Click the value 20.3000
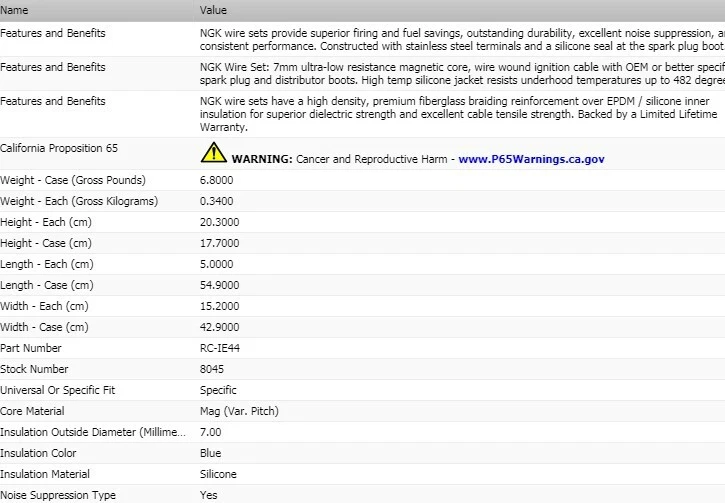 (x=220, y=222)
